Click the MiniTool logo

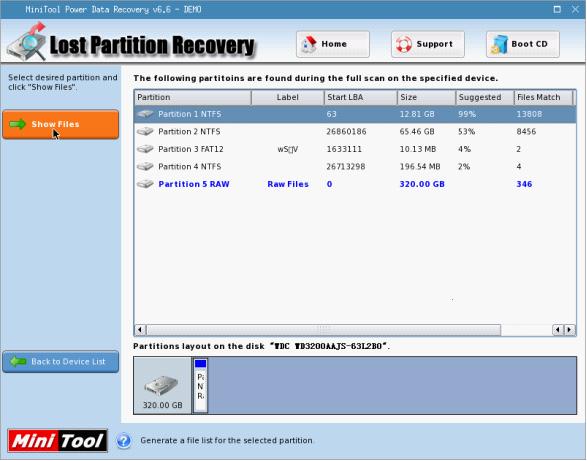tap(58, 441)
